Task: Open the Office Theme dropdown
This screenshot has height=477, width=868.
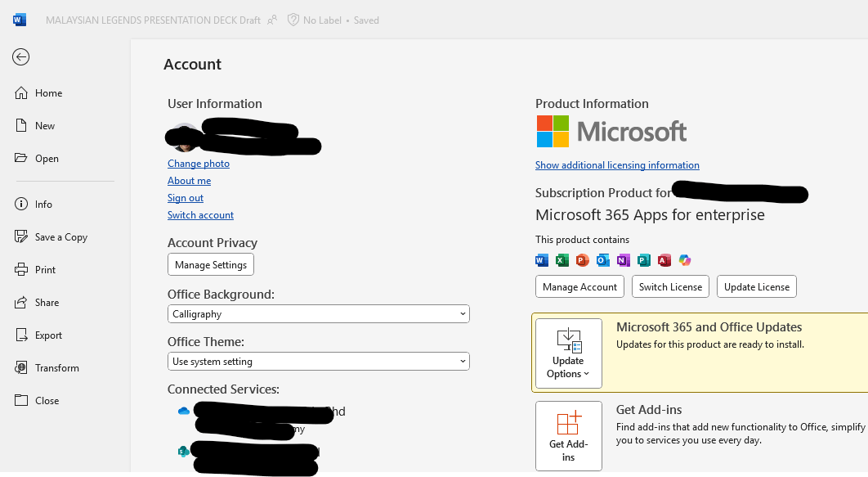Action: (318, 361)
